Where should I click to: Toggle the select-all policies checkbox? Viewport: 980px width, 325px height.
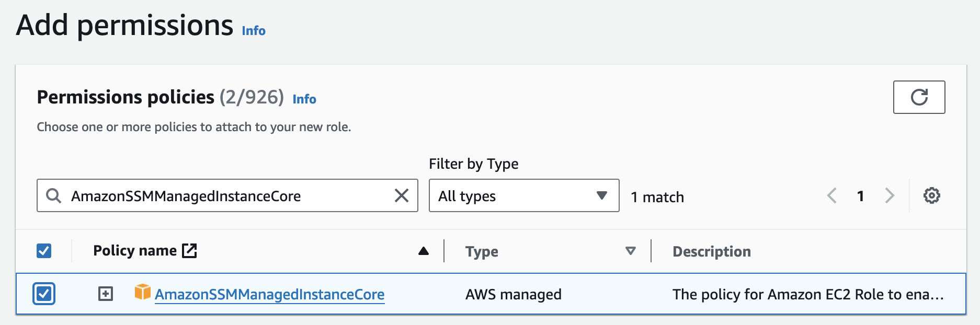click(44, 251)
